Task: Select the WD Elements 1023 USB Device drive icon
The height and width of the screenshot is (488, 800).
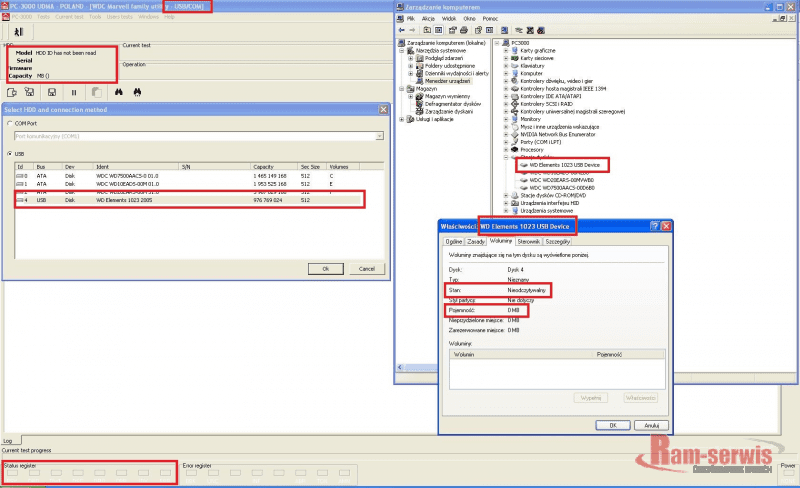Action: (x=522, y=165)
